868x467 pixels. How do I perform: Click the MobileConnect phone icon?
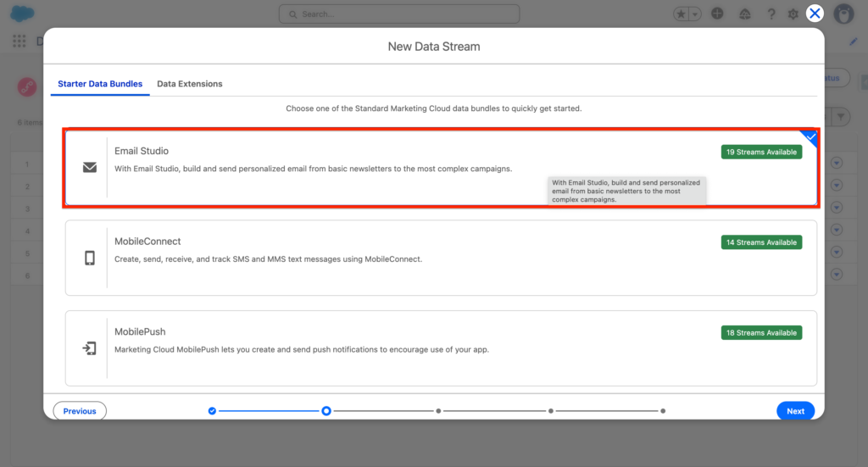(90, 258)
